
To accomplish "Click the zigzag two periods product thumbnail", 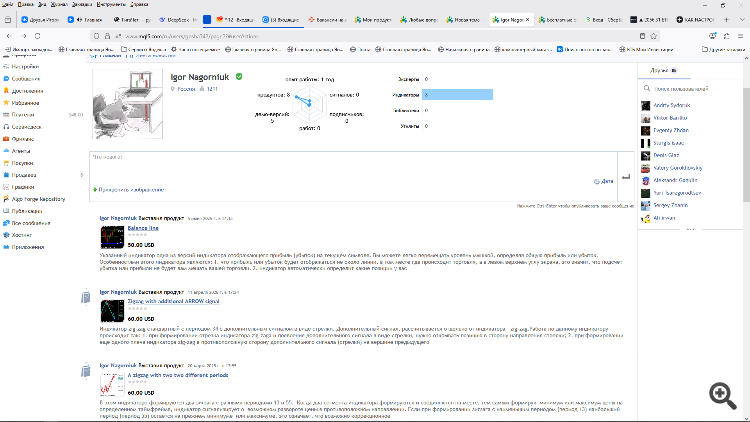I will 112,385.
